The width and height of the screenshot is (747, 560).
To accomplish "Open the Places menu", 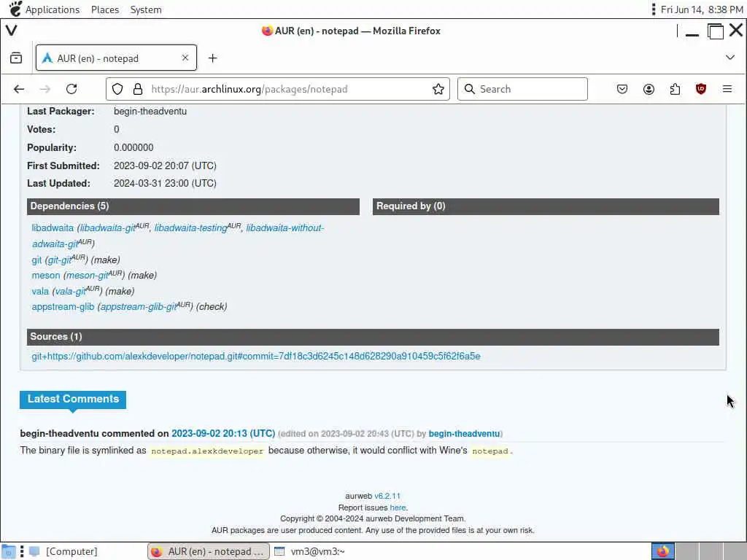I will coord(105,9).
